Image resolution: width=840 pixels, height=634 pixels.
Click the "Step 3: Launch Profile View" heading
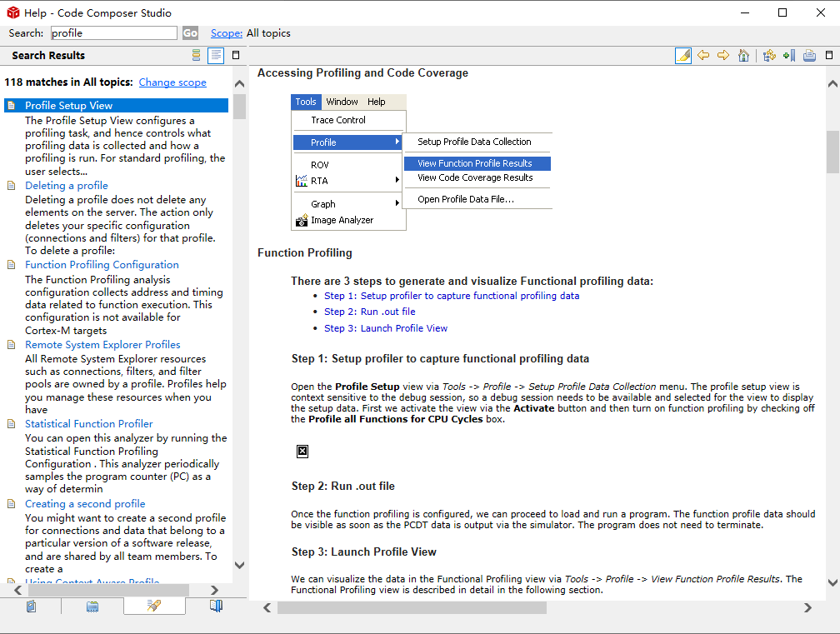[363, 552]
